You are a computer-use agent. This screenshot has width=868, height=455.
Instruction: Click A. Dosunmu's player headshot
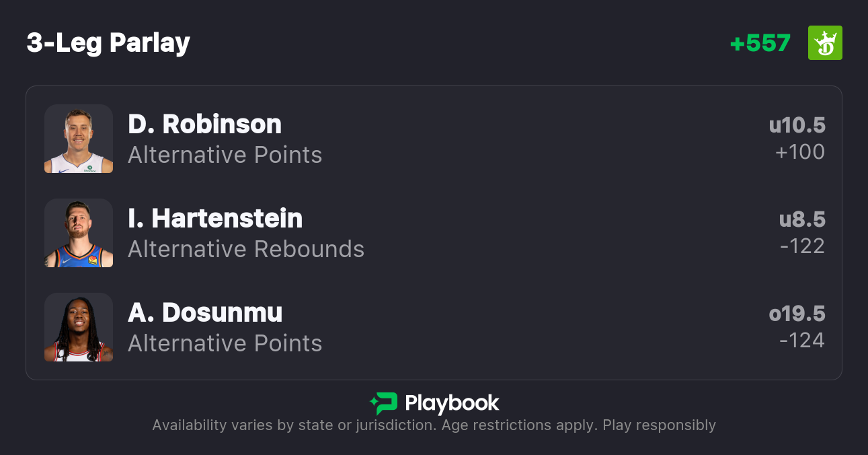(x=79, y=327)
